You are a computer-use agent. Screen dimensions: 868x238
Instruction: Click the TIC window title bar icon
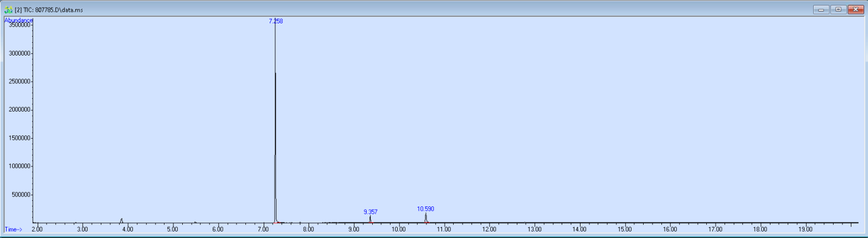coord(8,9)
